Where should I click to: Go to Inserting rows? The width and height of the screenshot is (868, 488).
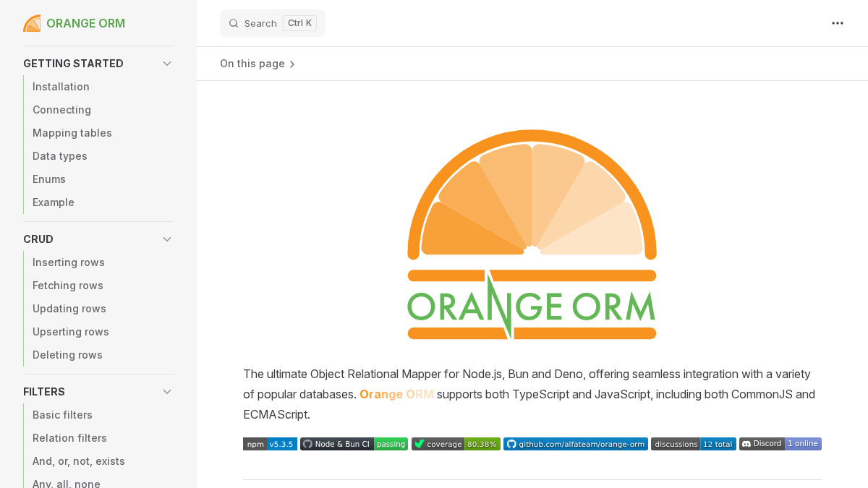69,262
